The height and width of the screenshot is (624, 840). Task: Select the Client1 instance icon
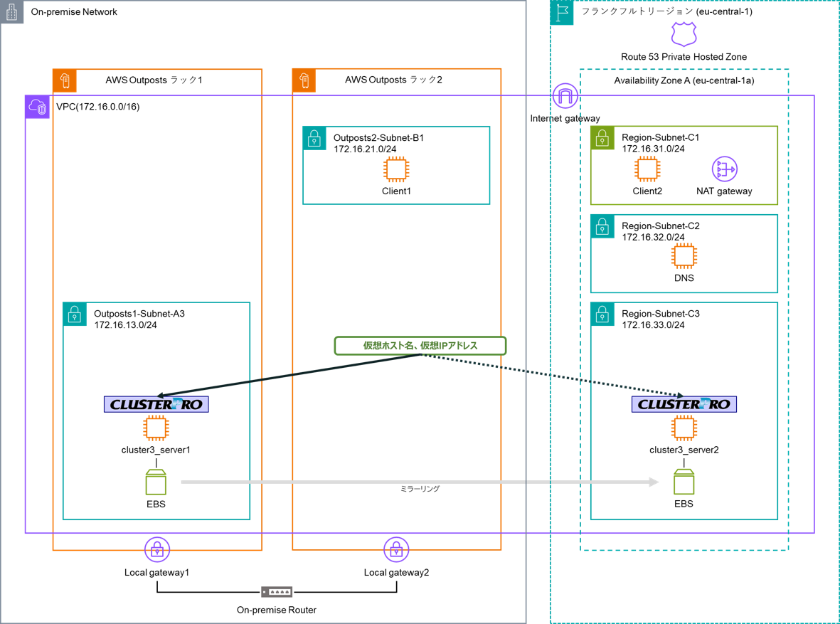pyautogui.click(x=396, y=169)
